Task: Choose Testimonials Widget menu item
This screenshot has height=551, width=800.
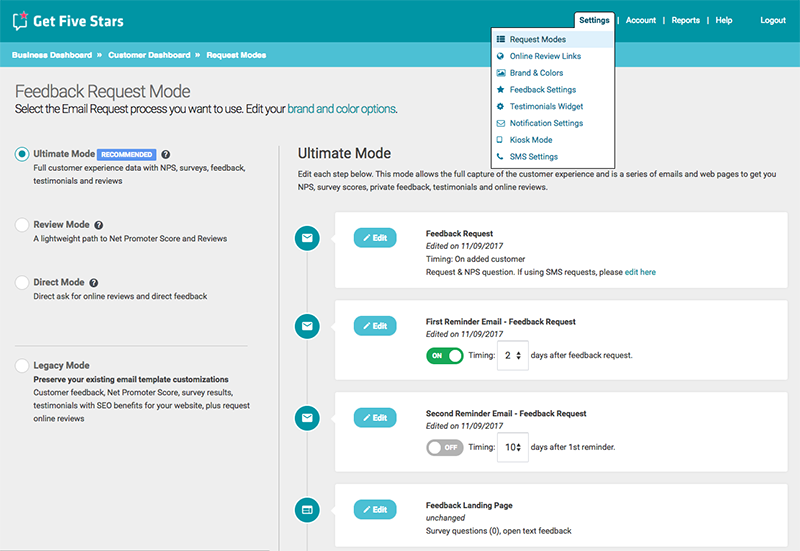Action: [x=553, y=106]
